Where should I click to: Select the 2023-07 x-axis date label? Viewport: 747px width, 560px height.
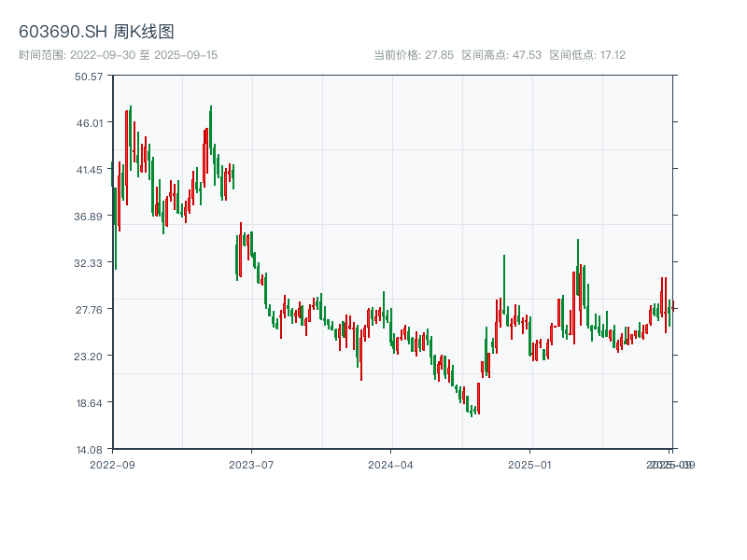pos(252,464)
